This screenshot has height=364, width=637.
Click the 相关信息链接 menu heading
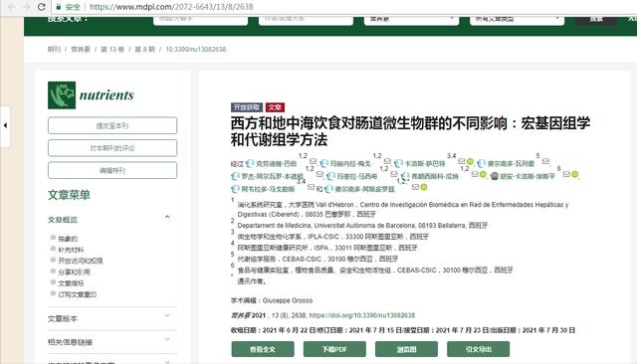(x=70, y=342)
